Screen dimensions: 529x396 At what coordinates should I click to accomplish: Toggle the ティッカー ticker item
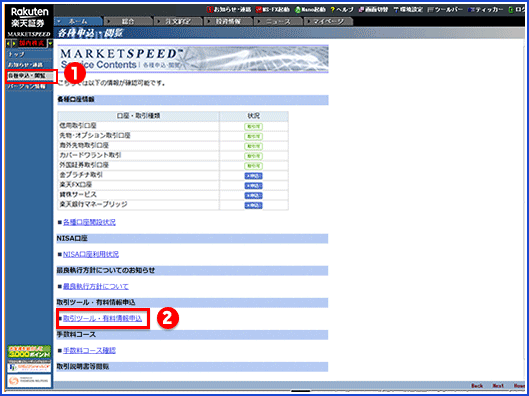485,9
